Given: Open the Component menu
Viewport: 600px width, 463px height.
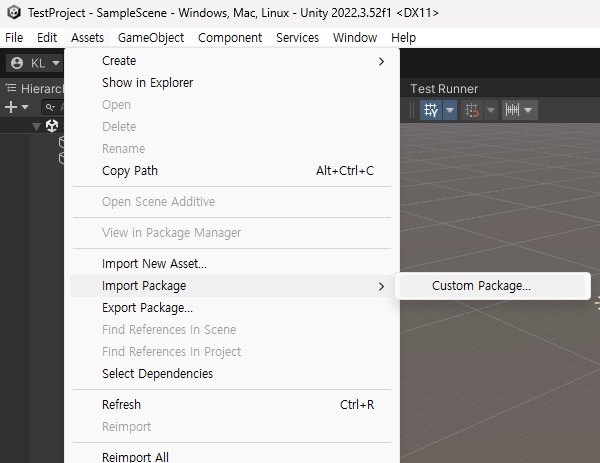Looking at the screenshot, I should tap(230, 37).
